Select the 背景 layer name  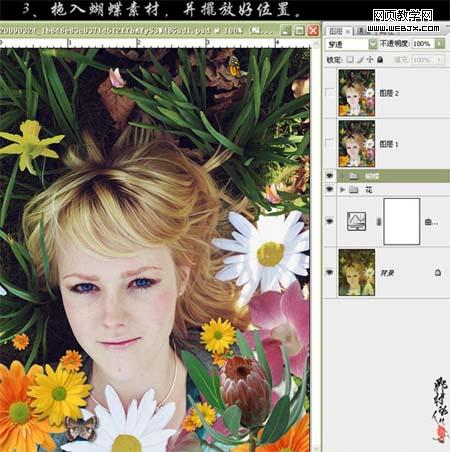point(387,273)
